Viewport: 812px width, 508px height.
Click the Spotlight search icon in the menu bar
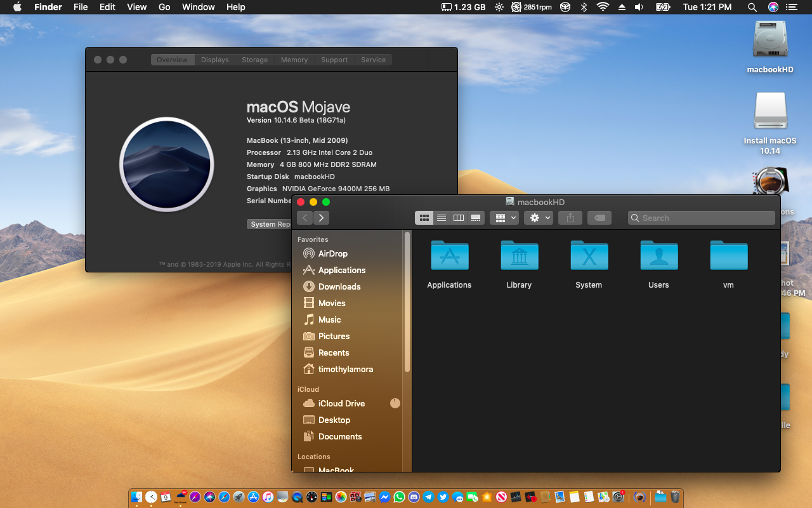pos(752,7)
